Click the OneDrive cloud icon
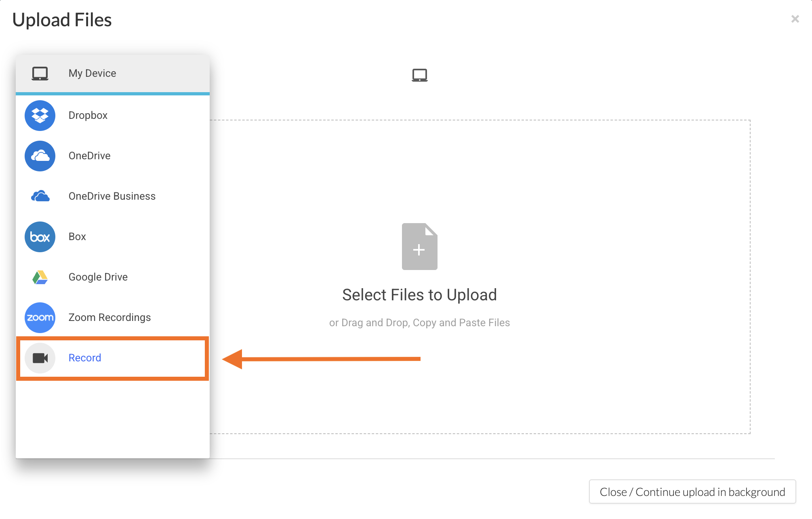The height and width of the screenshot is (519, 812). click(x=40, y=156)
